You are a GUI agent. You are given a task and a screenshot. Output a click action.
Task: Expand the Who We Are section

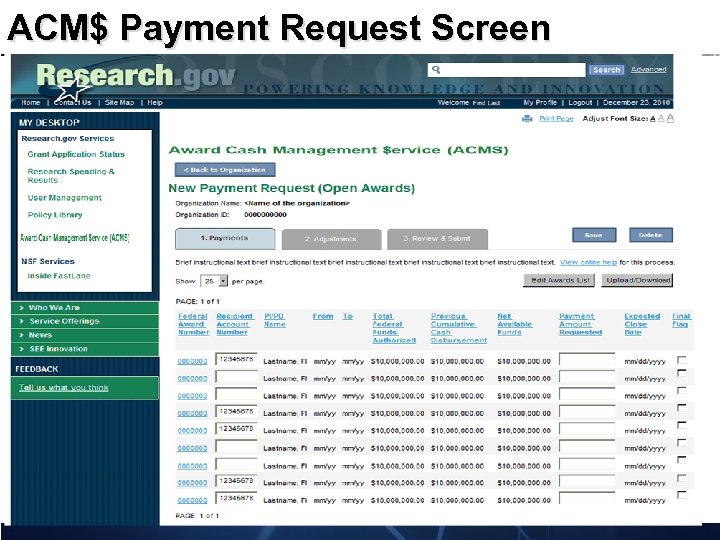point(85,308)
